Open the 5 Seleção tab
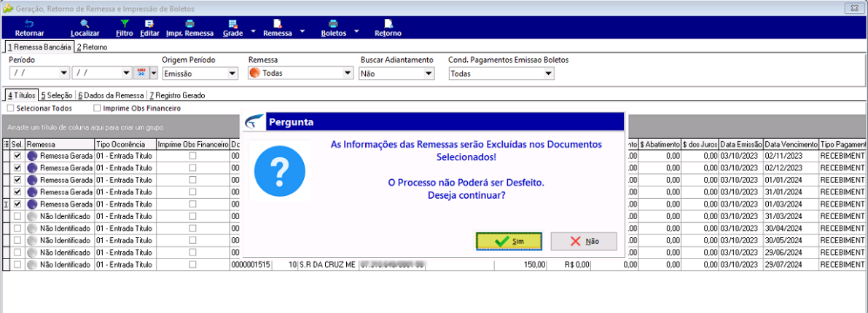The image size is (868, 313). point(56,95)
